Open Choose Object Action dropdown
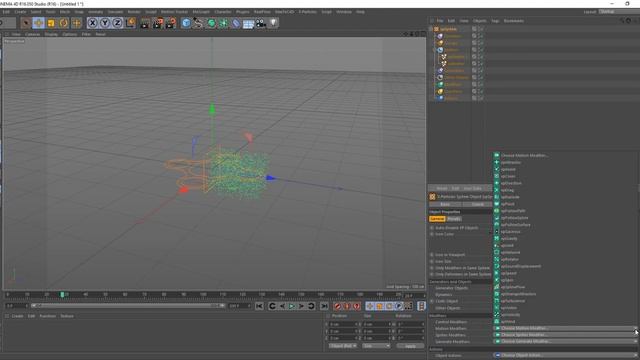This screenshot has width=640, height=360. coord(565,356)
